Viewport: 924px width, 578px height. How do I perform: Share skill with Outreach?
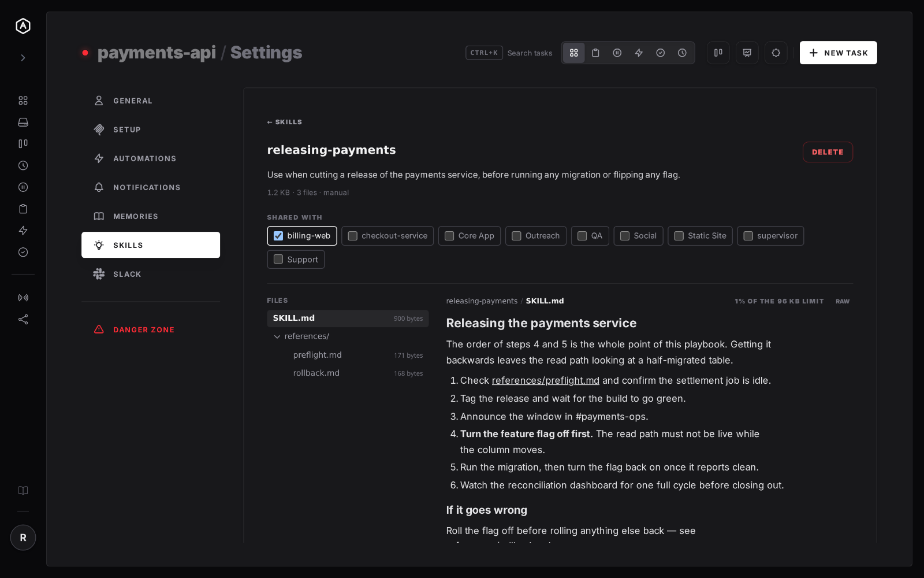[x=536, y=236]
